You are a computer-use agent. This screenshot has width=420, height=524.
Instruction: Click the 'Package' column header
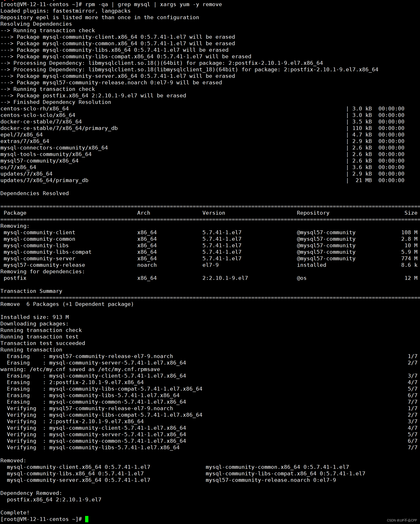pyautogui.click(x=15, y=213)
